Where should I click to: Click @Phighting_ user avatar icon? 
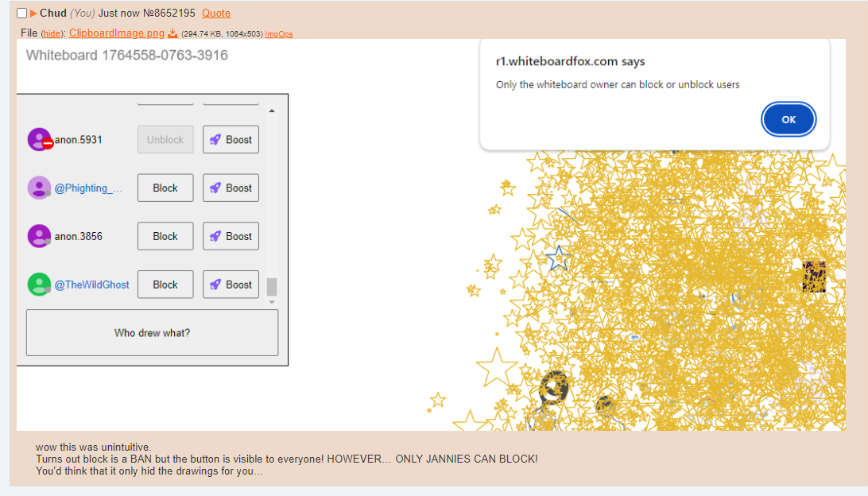tap(40, 188)
